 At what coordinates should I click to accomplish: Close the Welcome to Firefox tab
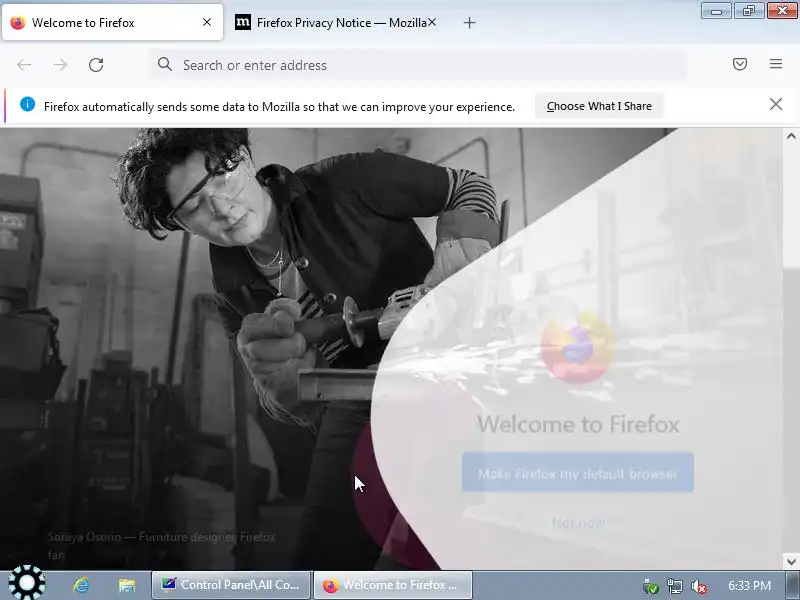[x=207, y=22]
